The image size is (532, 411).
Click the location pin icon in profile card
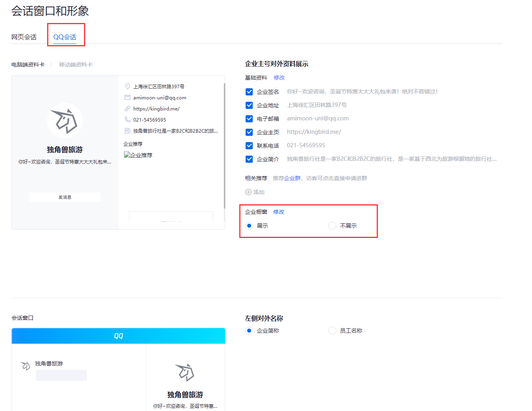[x=128, y=86]
